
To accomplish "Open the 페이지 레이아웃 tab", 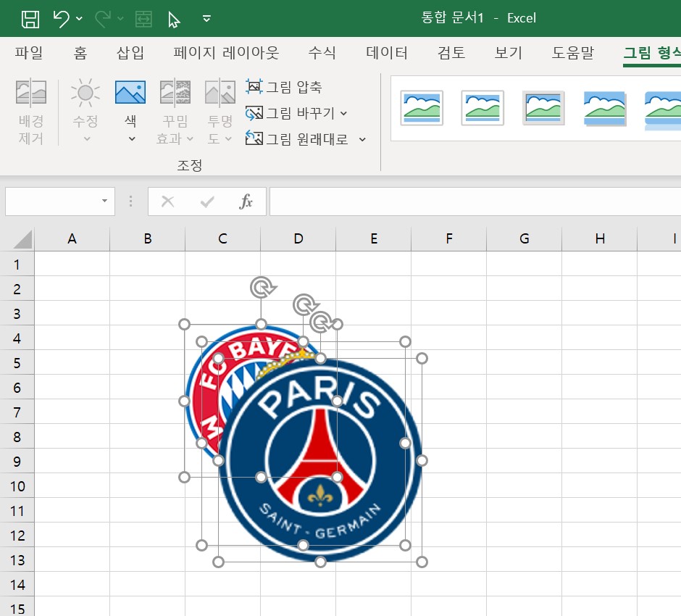I will [226, 53].
